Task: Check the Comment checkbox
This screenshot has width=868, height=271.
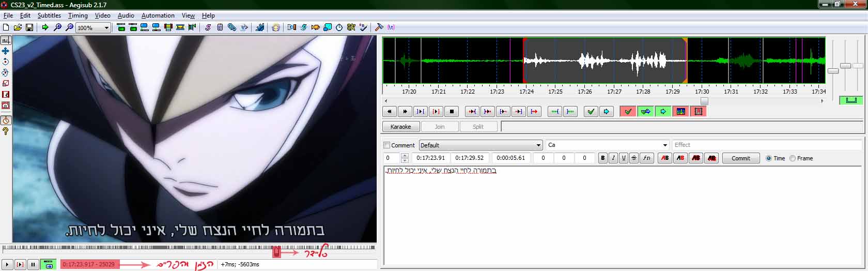Action: point(387,145)
